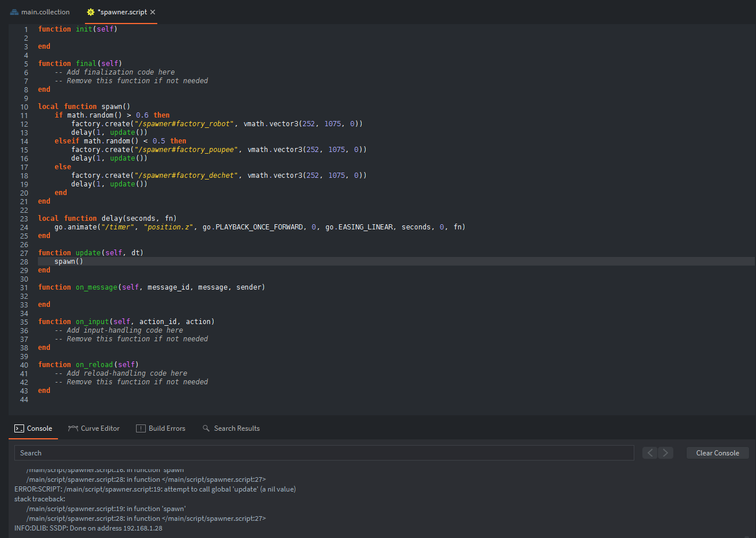Click the "/spawner#factory_poupee" string
This screenshot has height=538, width=756.
click(x=186, y=150)
